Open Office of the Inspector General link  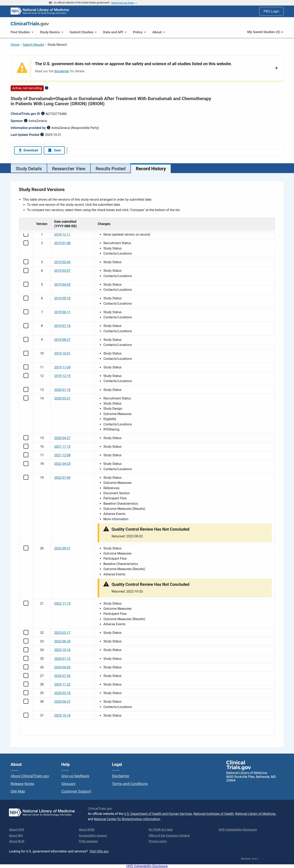(169, 835)
